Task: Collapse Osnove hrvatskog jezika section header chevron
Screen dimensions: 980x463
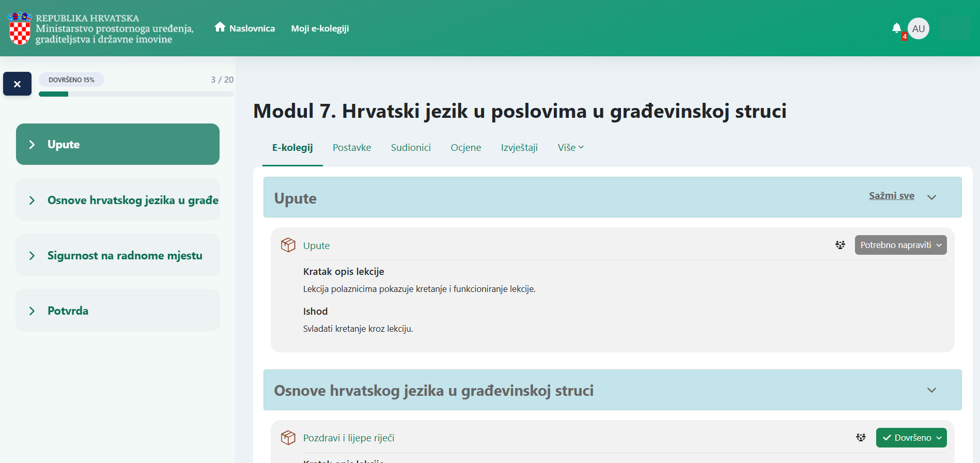Action: click(x=931, y=390)
